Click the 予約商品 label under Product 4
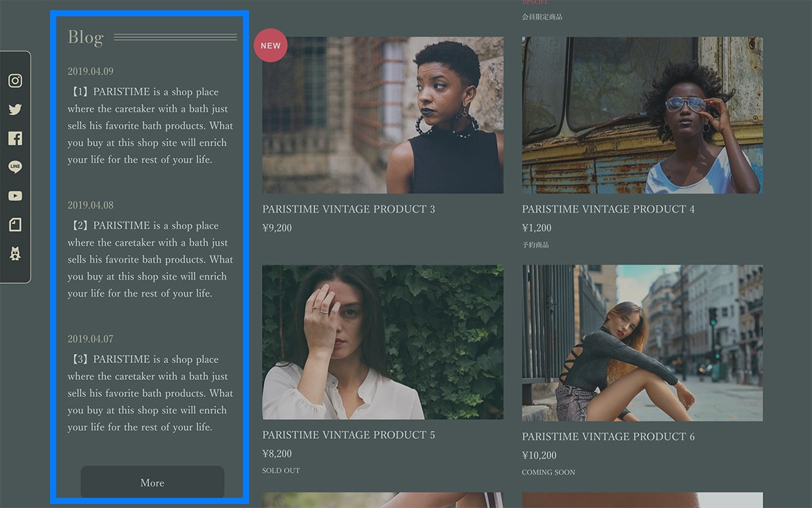 click(x=535, y=245)
